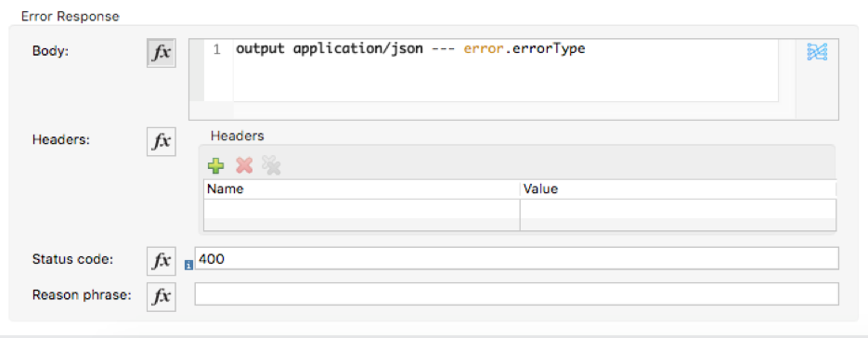Open the graphical mapping view icon beside Body
This screenshot has width=868, height=338.
click(817, 52)
